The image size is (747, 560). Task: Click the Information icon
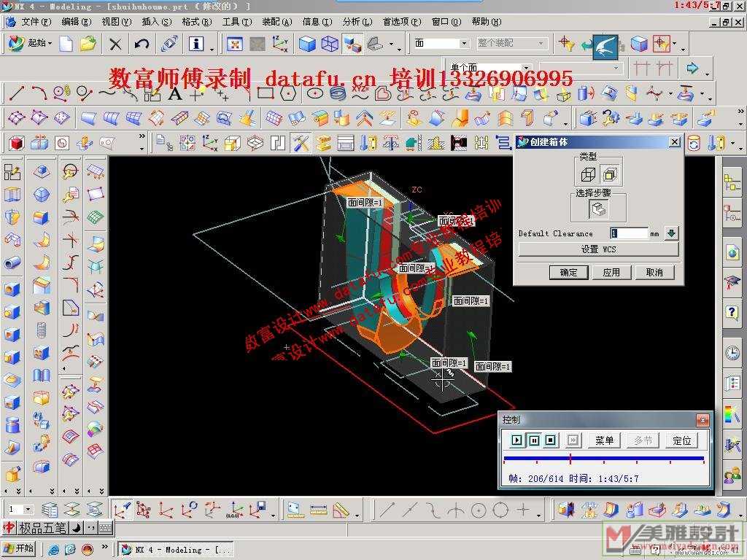pyautogui.click(x=196, y=44)
